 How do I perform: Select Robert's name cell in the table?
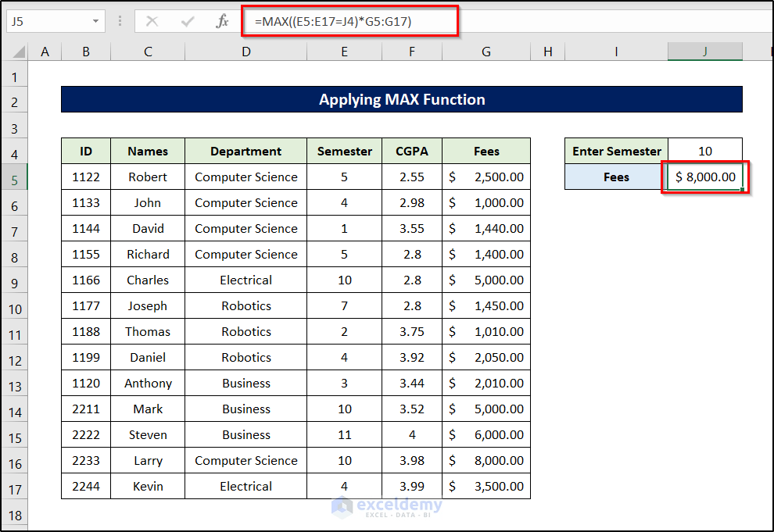point(148,177)
